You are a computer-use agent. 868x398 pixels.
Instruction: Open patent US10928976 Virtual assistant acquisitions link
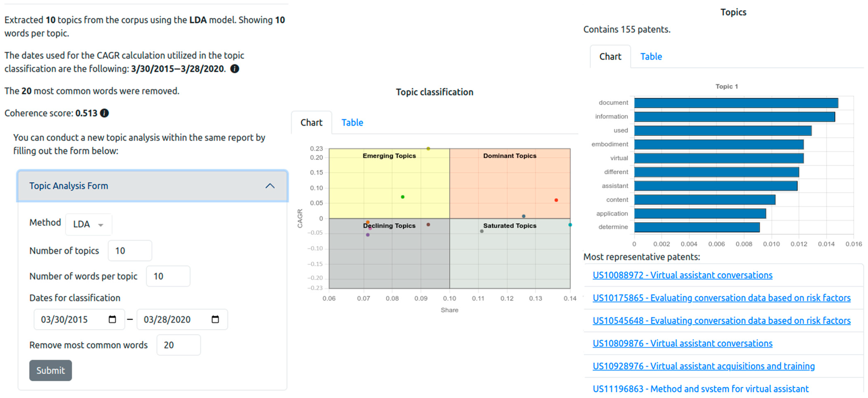pos(703,366)
